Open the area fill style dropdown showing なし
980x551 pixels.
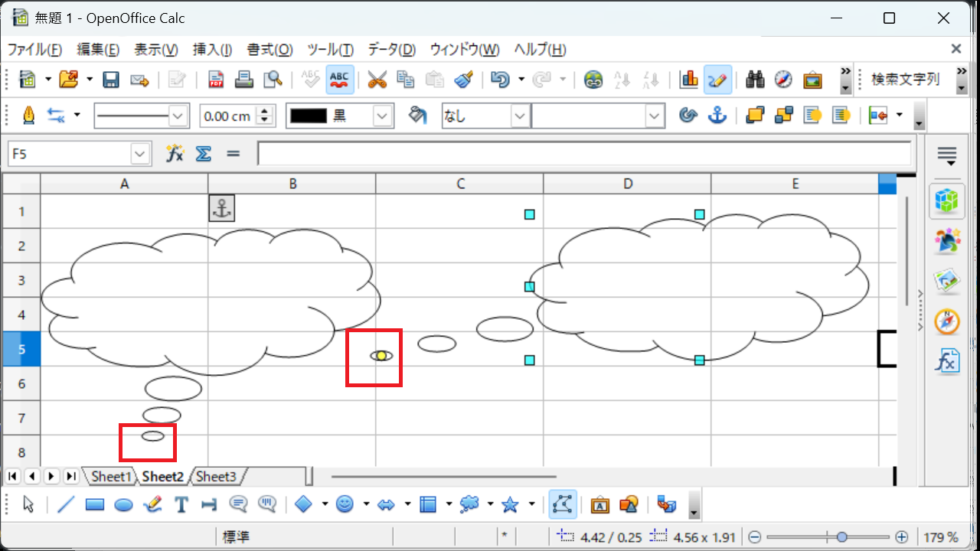[520, 116]
